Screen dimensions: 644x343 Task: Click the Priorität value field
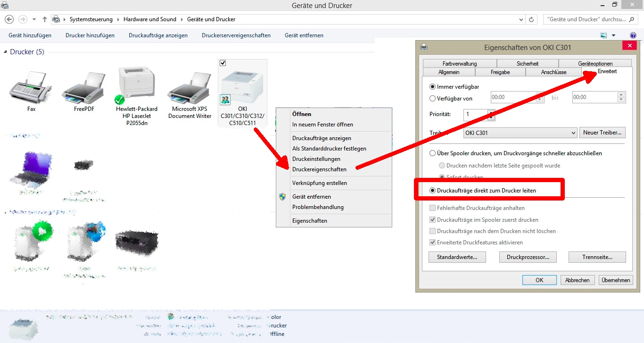(476, 114)
